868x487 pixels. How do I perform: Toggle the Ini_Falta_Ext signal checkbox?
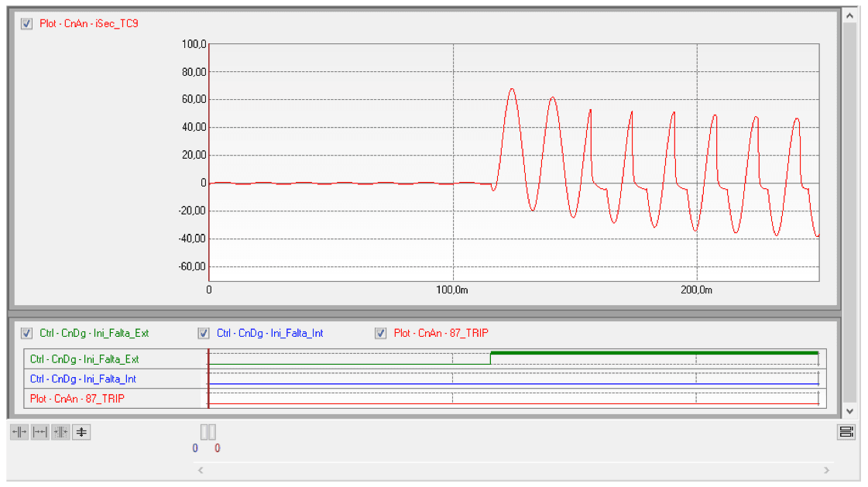27,333
